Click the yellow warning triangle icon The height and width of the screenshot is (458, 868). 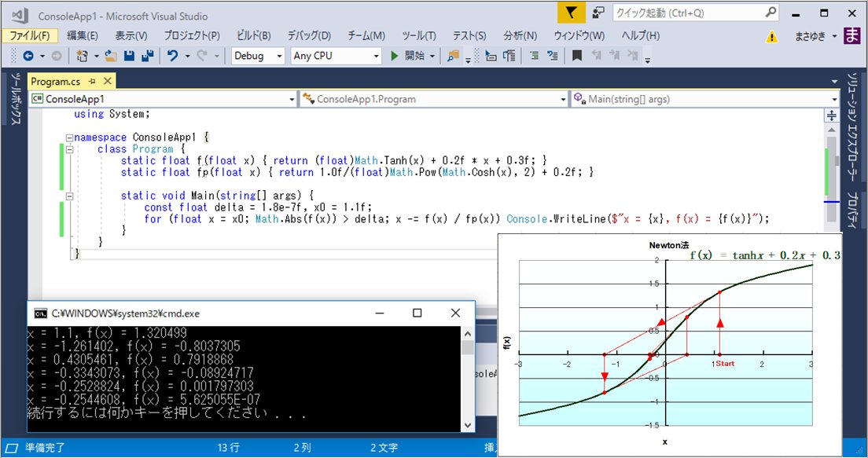tap(771, 36)
